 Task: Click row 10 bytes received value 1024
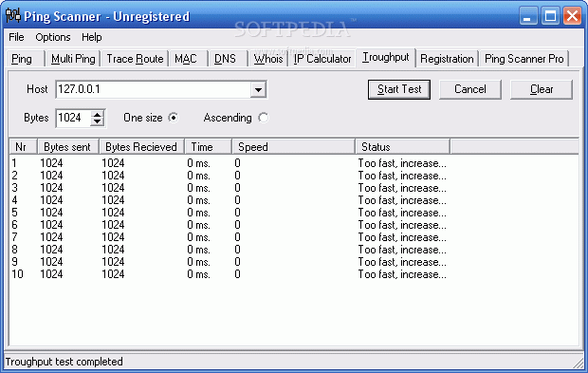pyautogui.click(x=113, y=274)
